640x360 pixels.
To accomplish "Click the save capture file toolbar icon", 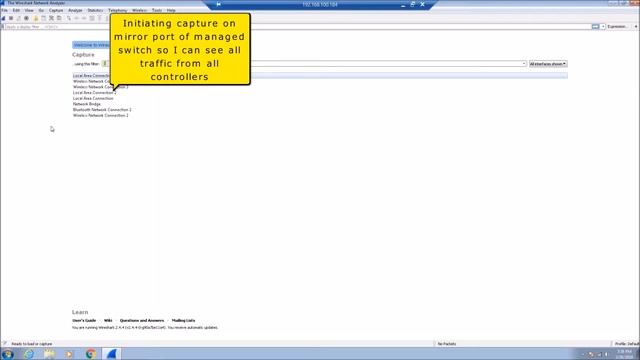I will [43, 18].
